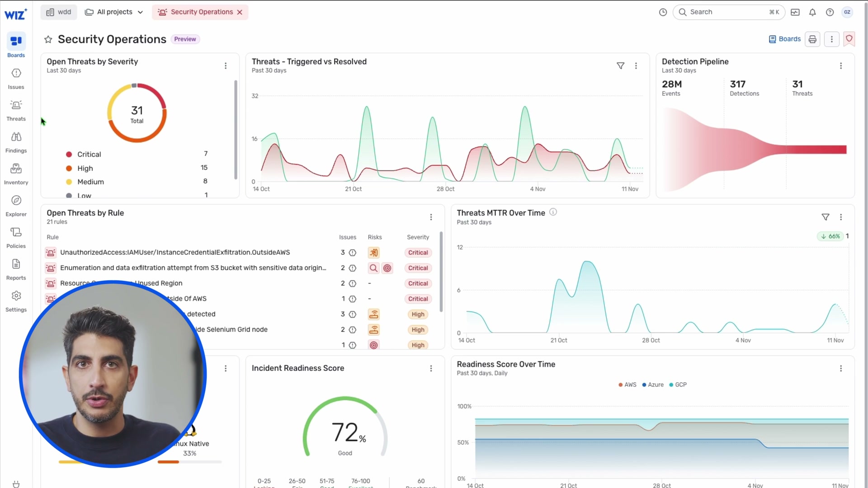Click the 28M Events value
This screenshot has height=488, width=868.
tap(671, 84)
